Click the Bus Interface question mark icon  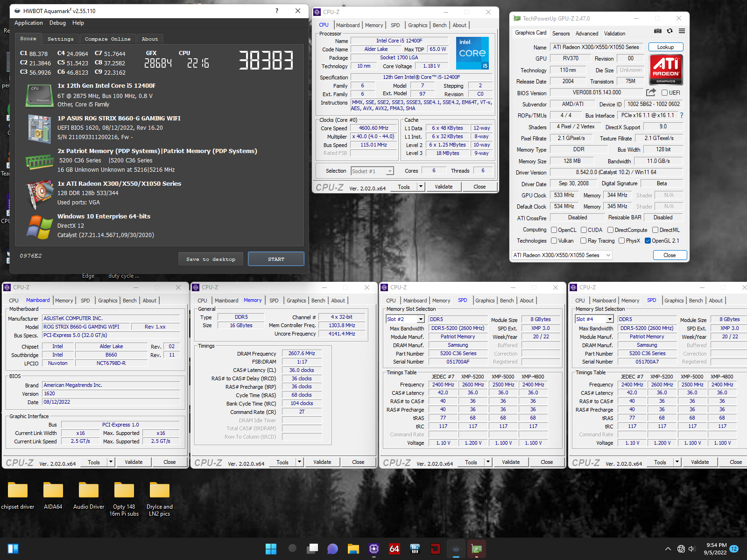pos(681,115)
